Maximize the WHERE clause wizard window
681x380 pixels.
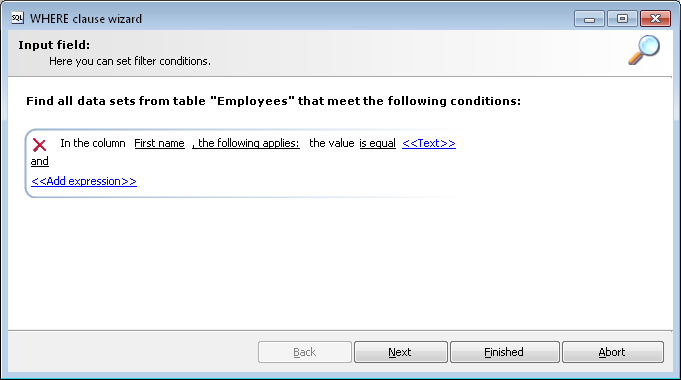622,19
